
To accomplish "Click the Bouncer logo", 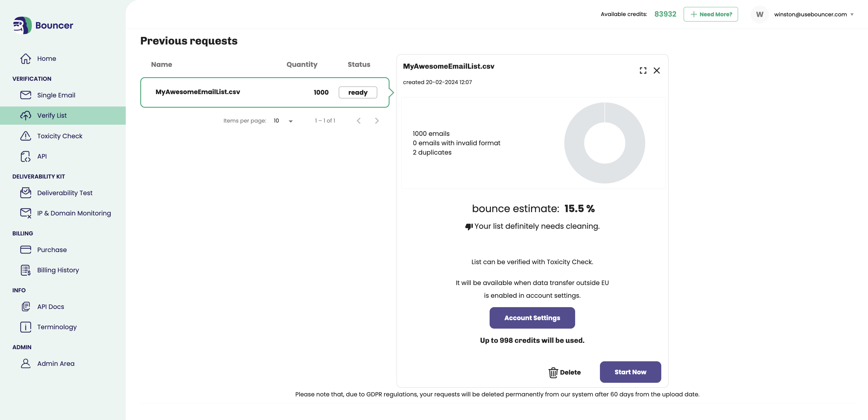I will point(42,25).
